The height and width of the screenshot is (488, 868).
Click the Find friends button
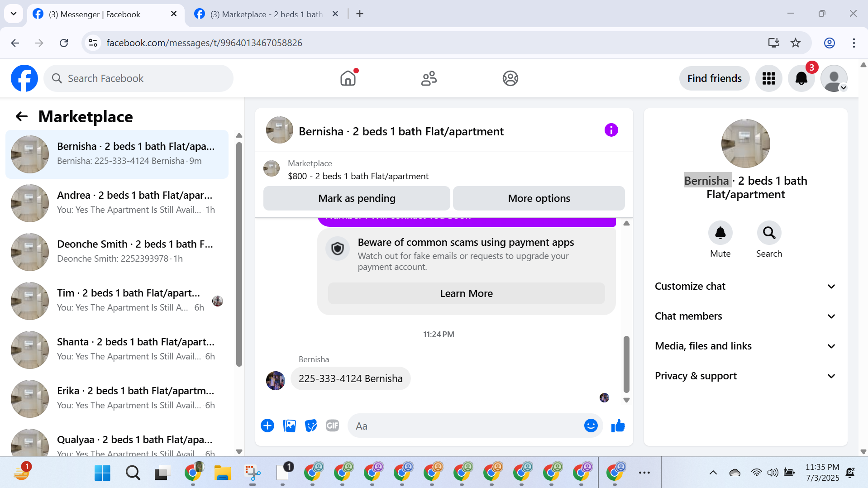[714, 78]
